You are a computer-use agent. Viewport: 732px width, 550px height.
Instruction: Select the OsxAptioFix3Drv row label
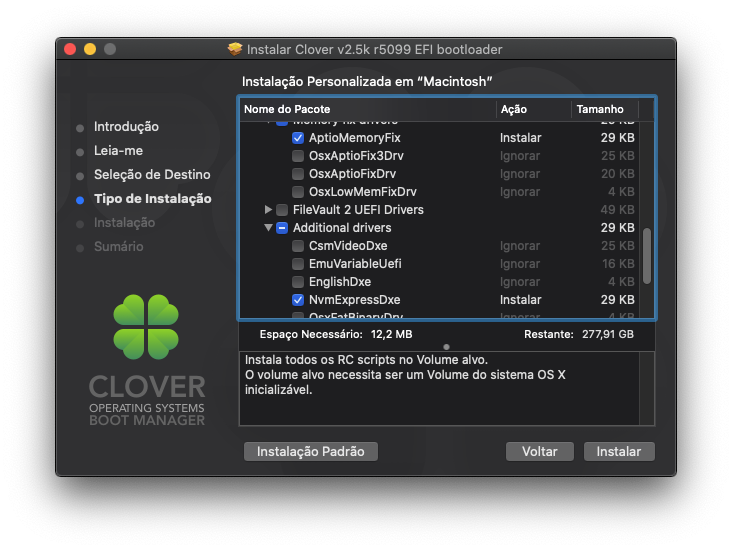point(356,156)
